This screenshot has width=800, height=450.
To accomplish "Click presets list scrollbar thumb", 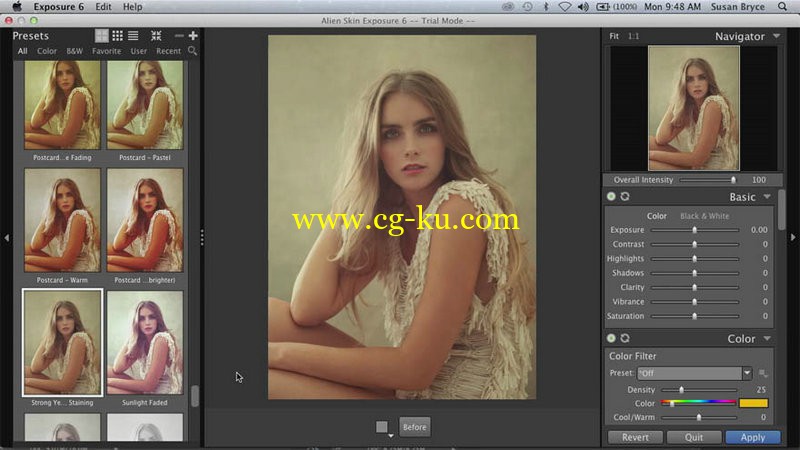I will pyautogui.click(x=194, y=396).
